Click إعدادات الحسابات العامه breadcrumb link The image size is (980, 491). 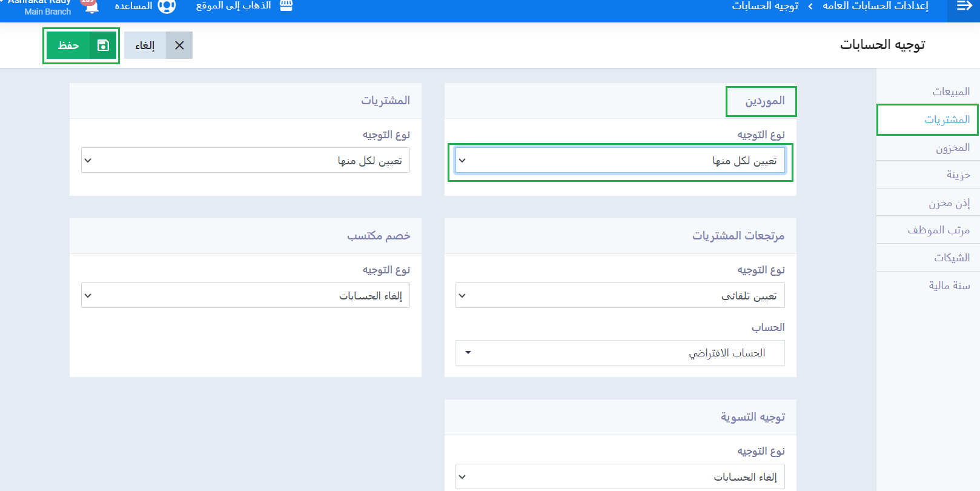875,6
